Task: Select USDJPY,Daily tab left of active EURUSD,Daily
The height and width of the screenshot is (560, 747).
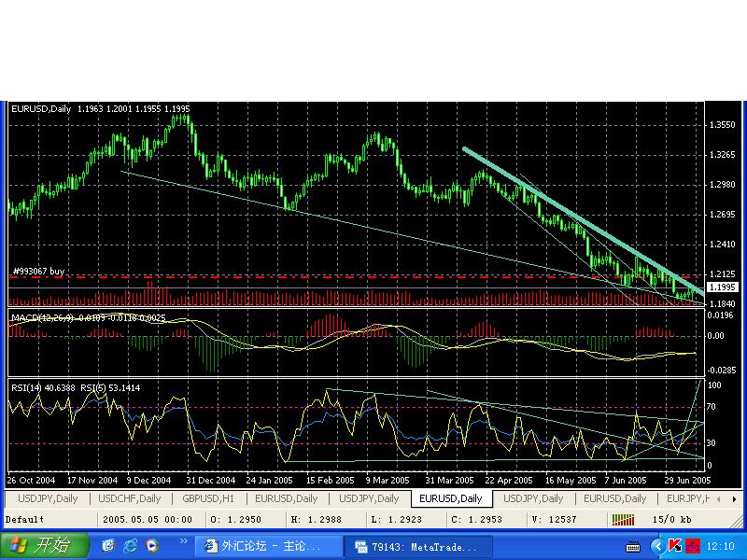Action: [x=369, y=498]
